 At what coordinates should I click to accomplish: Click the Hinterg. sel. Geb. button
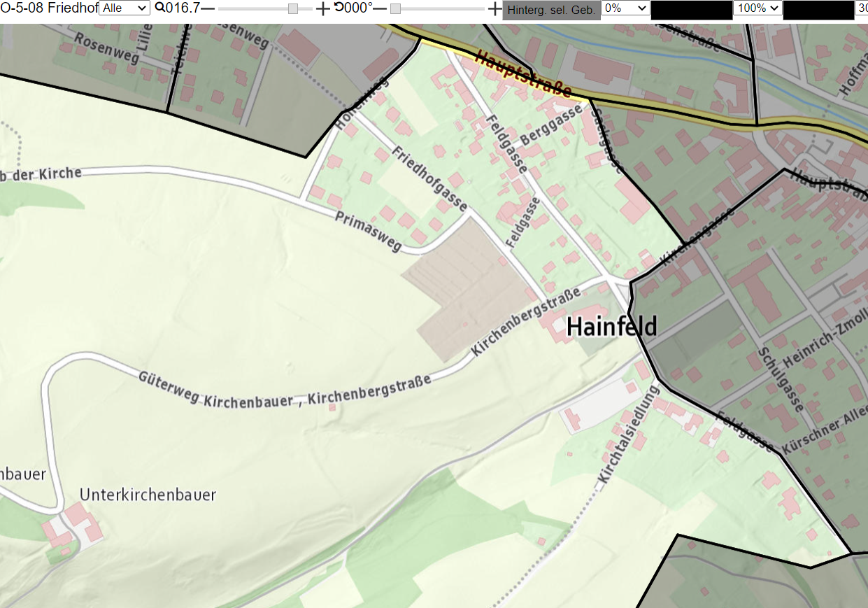pyautogui.click(x=552, y=10)
